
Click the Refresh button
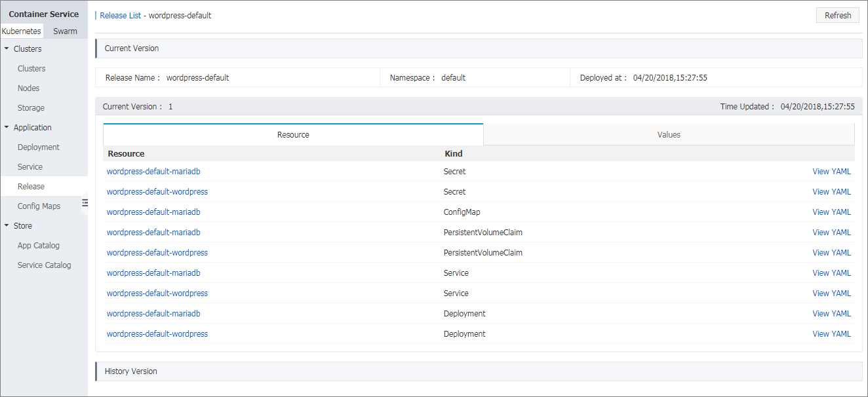tap(838, 15)
